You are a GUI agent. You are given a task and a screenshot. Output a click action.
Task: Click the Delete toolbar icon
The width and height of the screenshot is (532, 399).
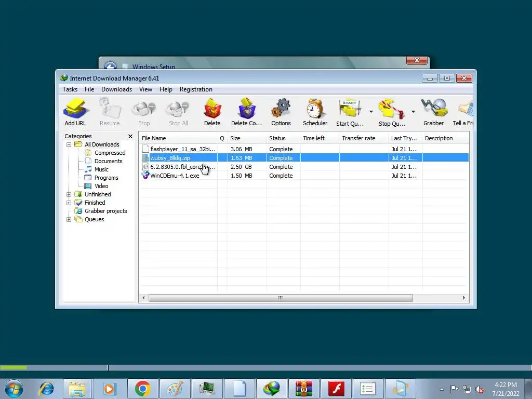tap(212, 112)
